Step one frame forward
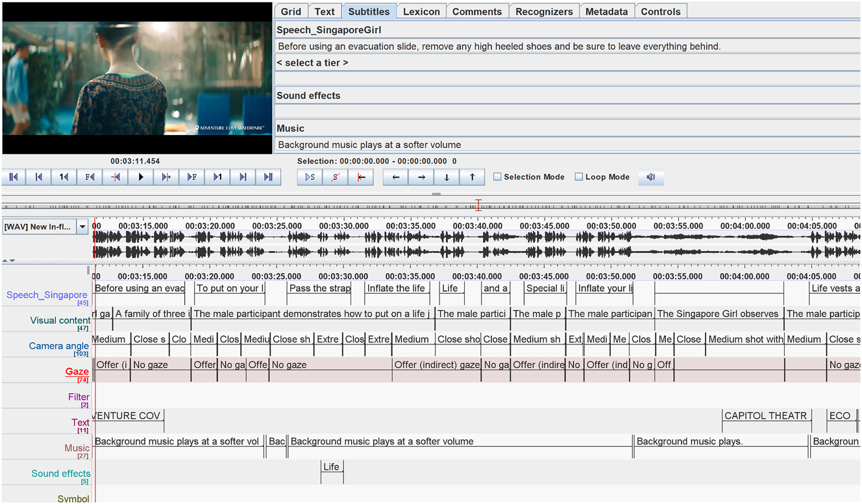The height and width of the screenshot is (504, 862). [191, 177]
